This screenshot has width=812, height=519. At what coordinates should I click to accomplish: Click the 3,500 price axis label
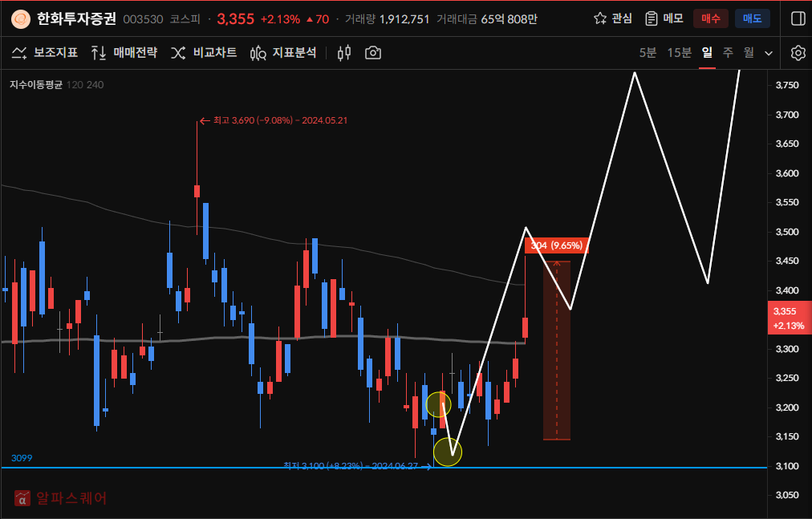[786, 232]
